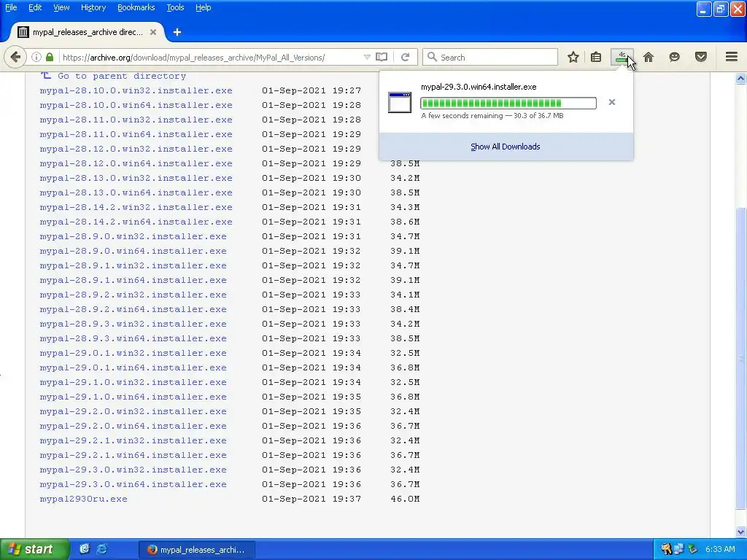This screenshot has height=560, width=747.
Task: Click date 01-Sep-2021 19:37
Action: pos(311,499)
